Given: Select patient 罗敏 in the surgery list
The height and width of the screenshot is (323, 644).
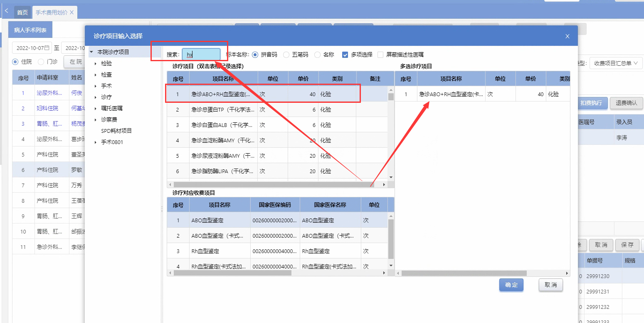Looking at the screenshot, I should [x=49, y=170].
